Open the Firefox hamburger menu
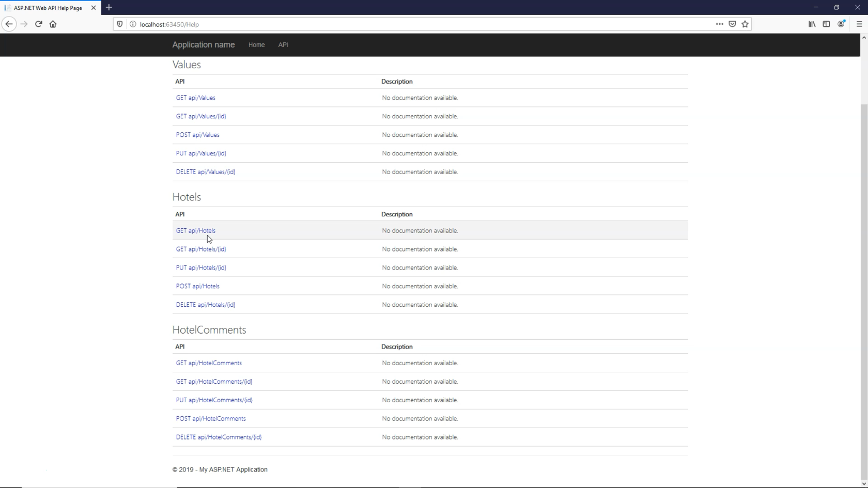Image resolution: width=868 pixels, height=488 pixels. click(x=859, y=24)
